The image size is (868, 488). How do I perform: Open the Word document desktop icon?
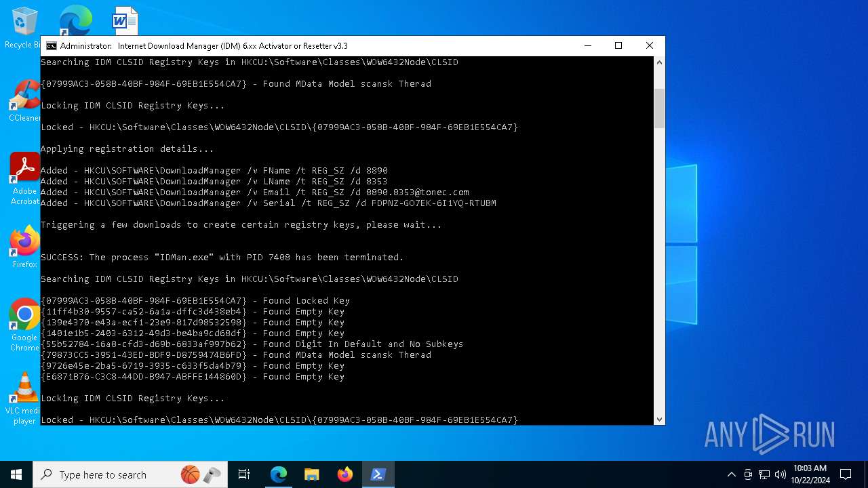[125, 20]
